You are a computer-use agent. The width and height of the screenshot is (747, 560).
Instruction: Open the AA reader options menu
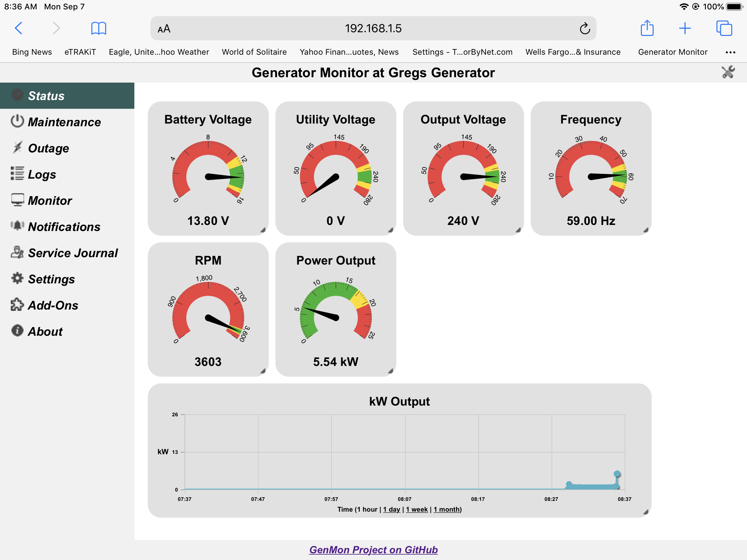164,29
